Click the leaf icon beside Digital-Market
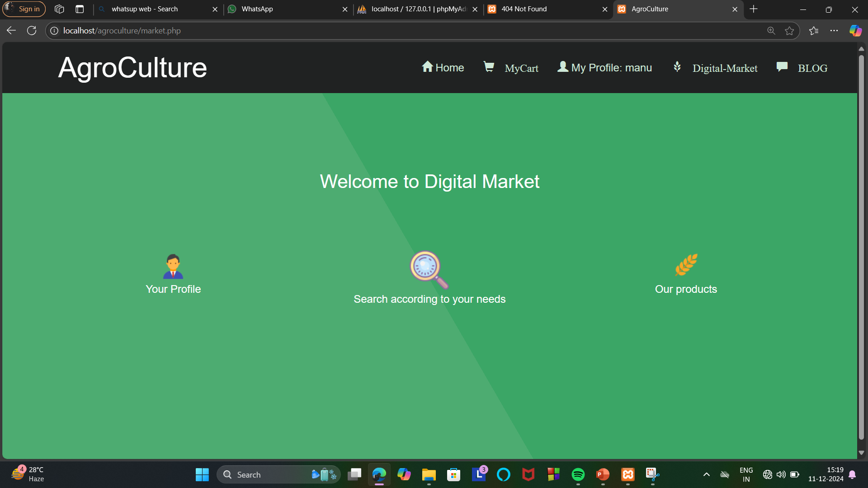 [x=677, y=67]
